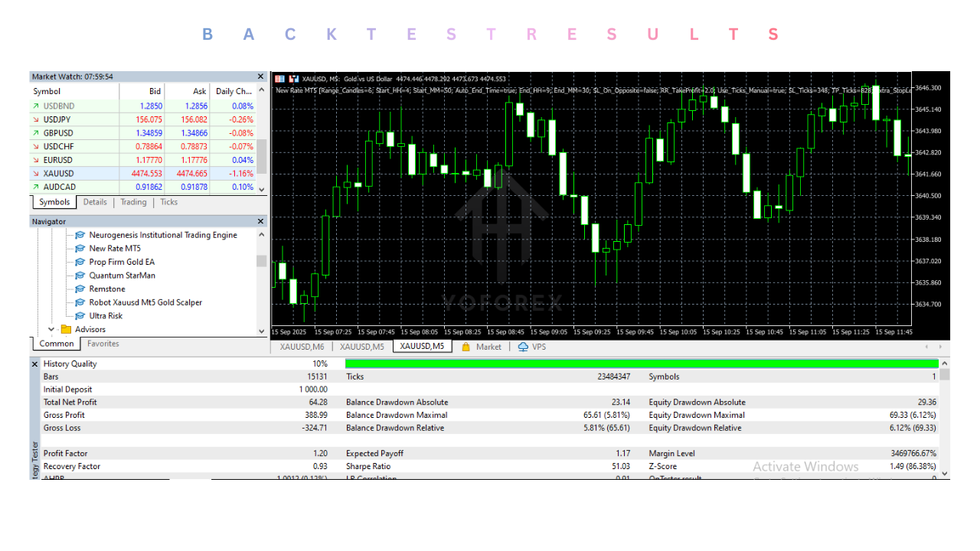Click the Quantum StarMan EA icon
The height and width of the screenshot is (551, 980).
coord(80,275)
